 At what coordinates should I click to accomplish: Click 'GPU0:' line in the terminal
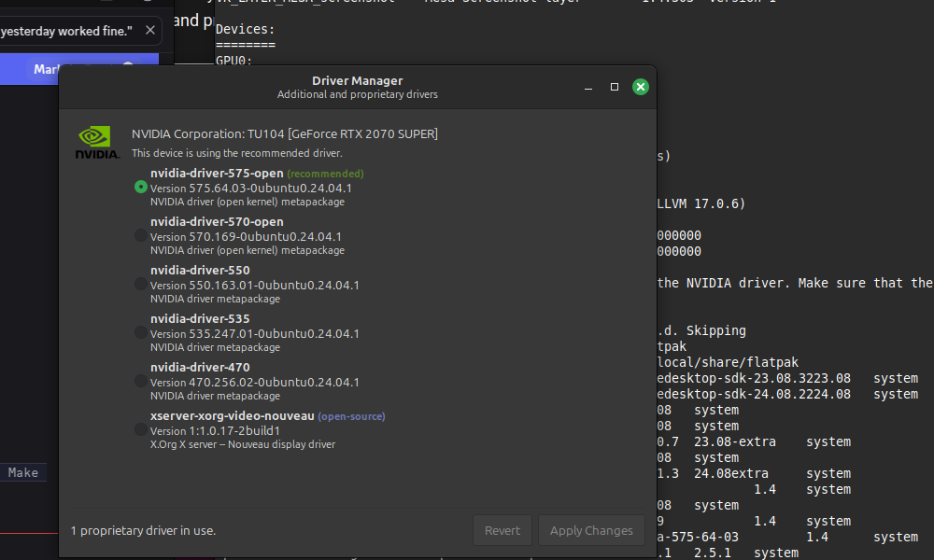(x=234, y=61)
